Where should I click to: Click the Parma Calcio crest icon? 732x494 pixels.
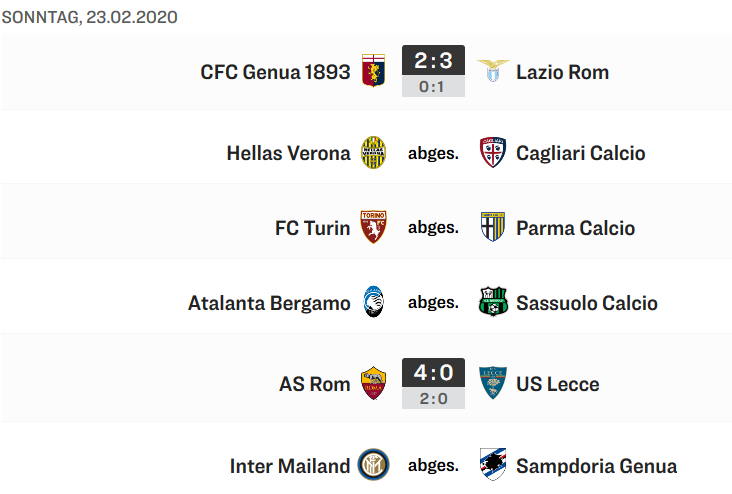[x=493, y=228]
